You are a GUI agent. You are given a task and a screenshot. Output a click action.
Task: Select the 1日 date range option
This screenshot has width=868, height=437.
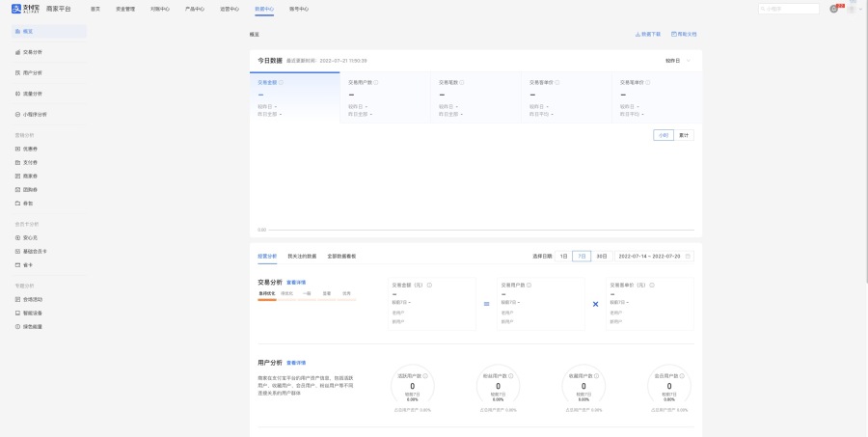coord(563,257)
